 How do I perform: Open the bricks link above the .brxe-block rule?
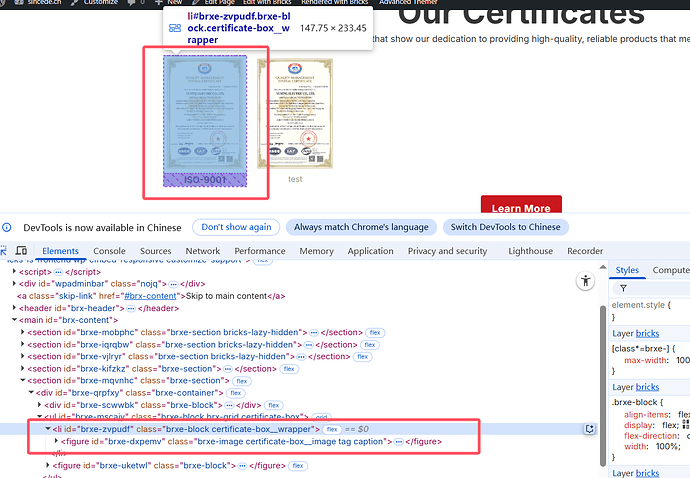click(647, 387)
